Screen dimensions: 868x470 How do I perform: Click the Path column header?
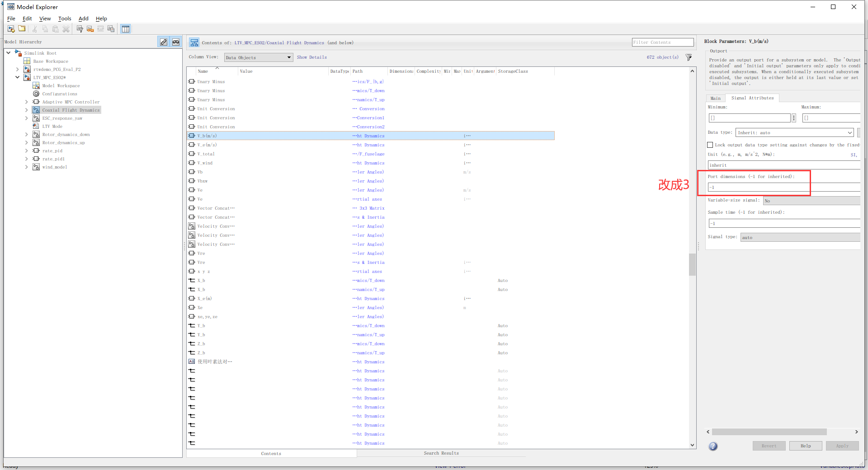click(369, 71)
